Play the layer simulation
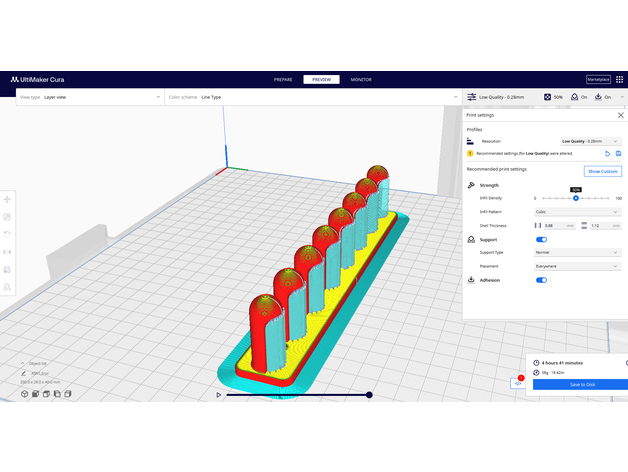The image size is (628, 472). click(219, 395)
